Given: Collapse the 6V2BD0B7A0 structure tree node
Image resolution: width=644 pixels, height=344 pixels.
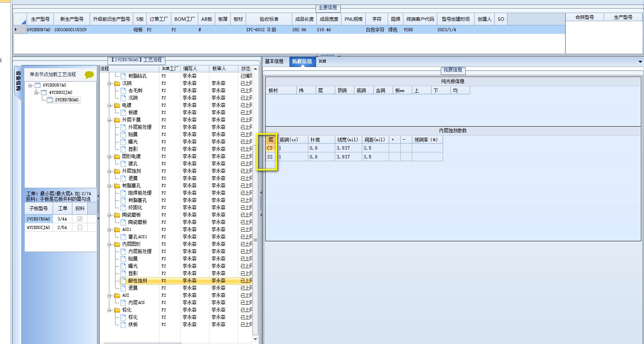Looking at the screenshot, I should point(30,85).
